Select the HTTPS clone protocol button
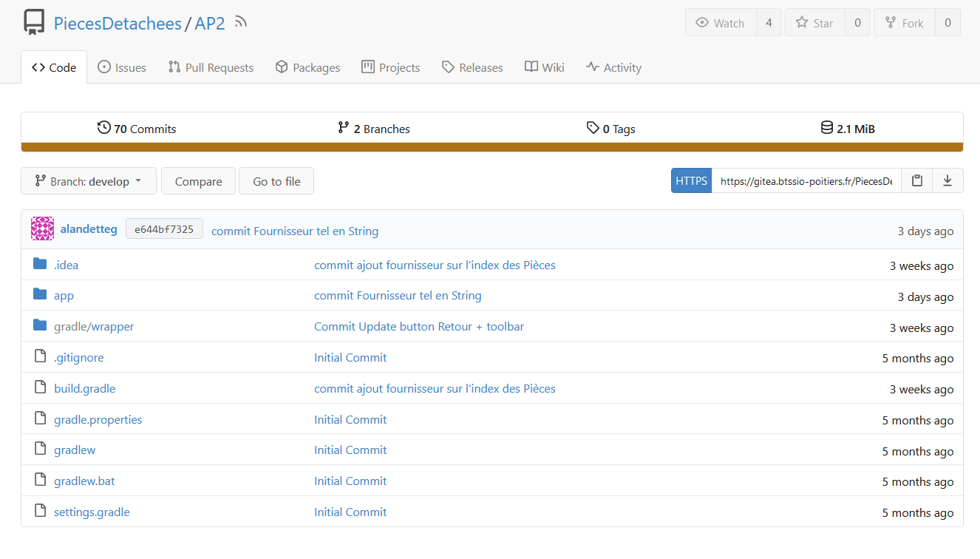980x559 pixels. click(691, 180)
